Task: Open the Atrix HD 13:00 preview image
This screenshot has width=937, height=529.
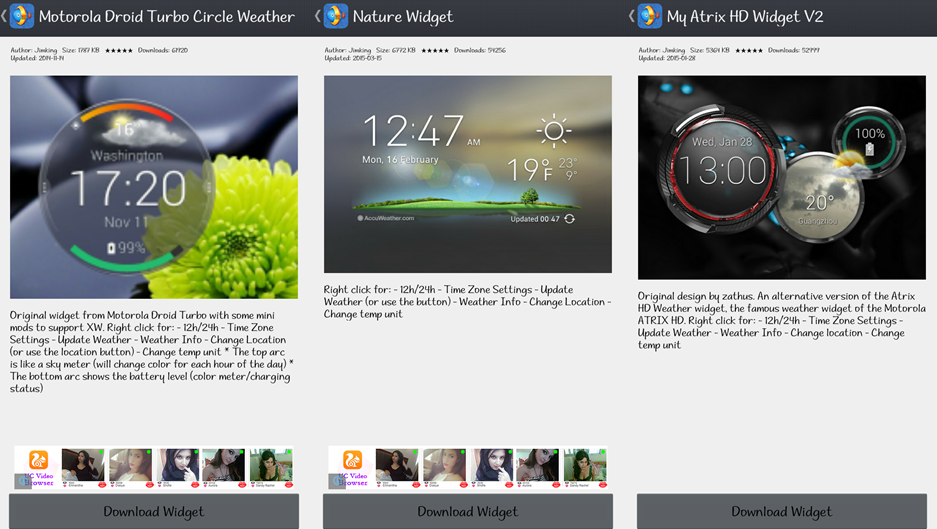Action: click(x=782, y=178)
